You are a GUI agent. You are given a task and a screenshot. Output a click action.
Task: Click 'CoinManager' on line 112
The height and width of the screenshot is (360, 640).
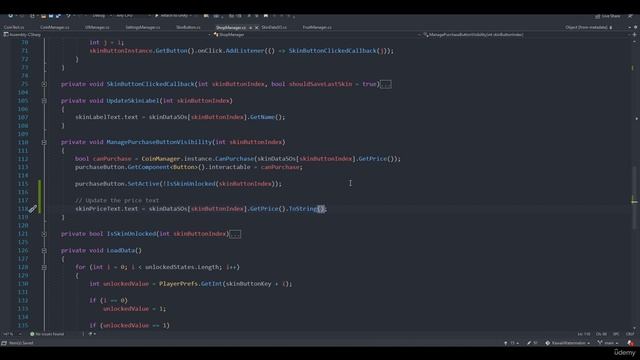click(x=161, y=159)
